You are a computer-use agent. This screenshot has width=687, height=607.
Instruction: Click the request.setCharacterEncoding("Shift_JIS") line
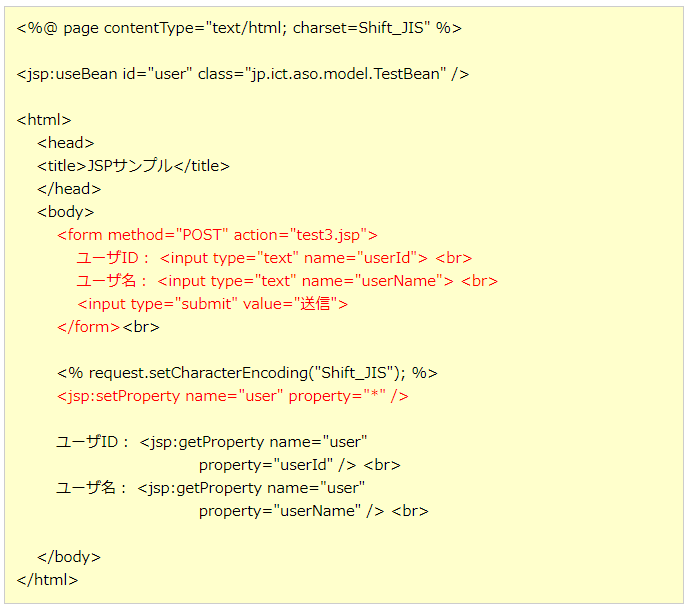coord(247,373)
